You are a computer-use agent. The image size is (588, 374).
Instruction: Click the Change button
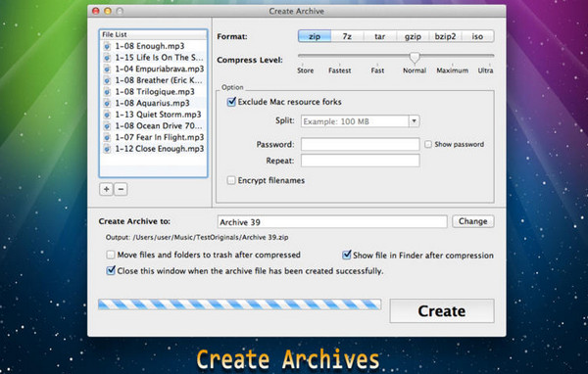click(x=473, y=221)
